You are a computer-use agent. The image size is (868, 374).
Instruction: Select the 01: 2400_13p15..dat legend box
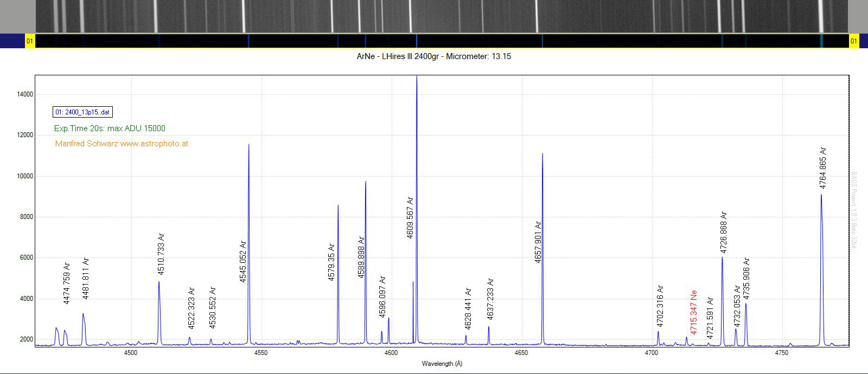[x=82, y=112]
